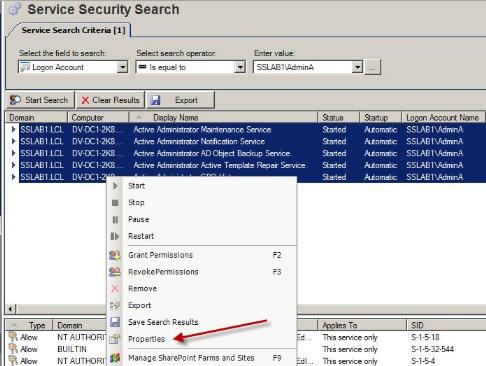The image size is (486, 366).
Task: Click the S-1-5-18 SID cell
Action: [425, 337]
